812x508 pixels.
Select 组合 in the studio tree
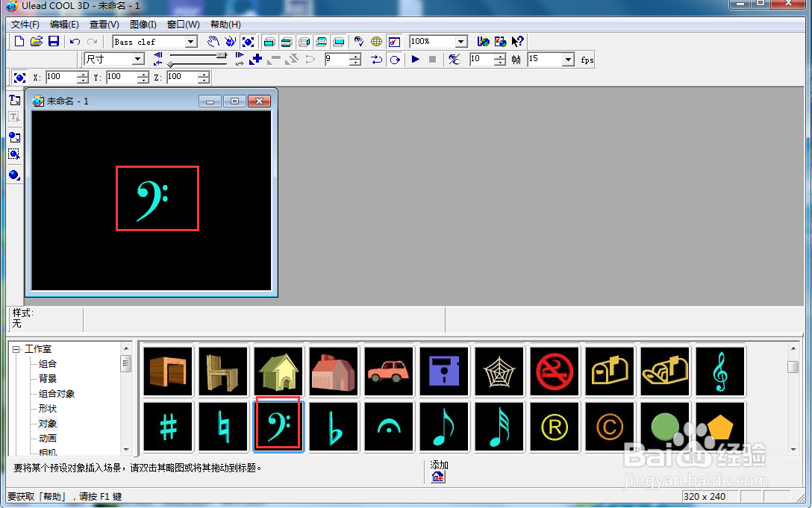click(48, 364)
